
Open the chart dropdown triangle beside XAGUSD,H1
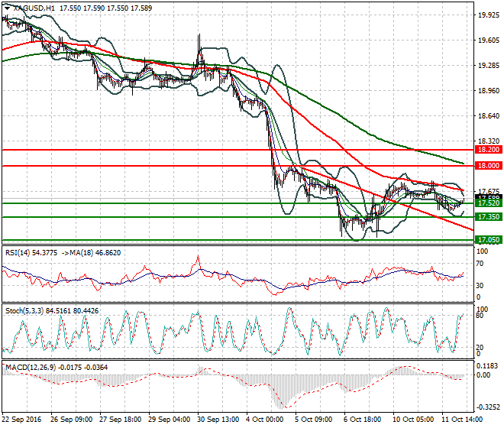(x=7, y=8)
